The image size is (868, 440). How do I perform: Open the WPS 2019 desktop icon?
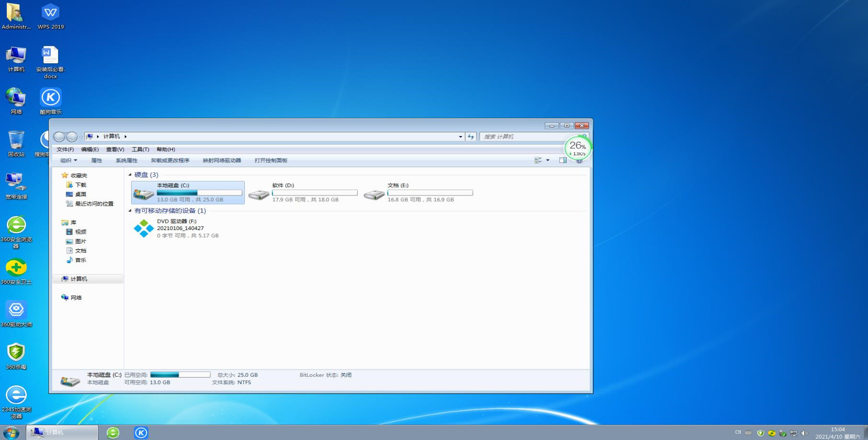[x=50, y=16]
